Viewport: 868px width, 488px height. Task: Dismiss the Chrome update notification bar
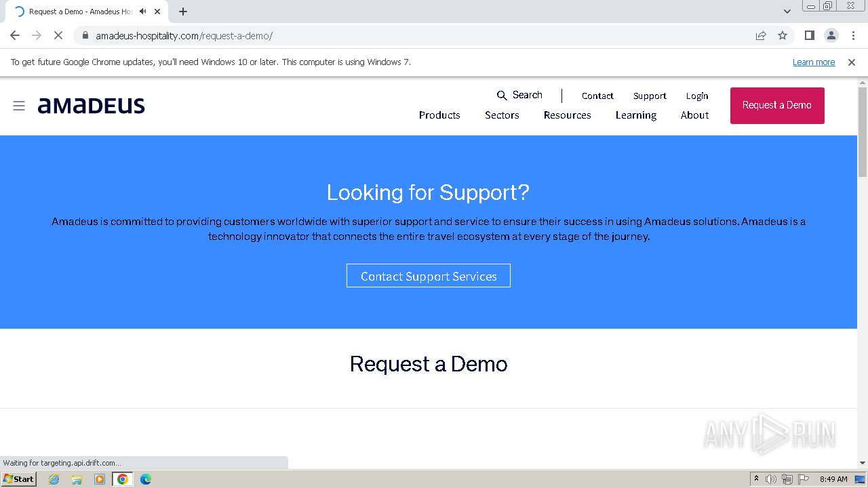click(852, 62)
